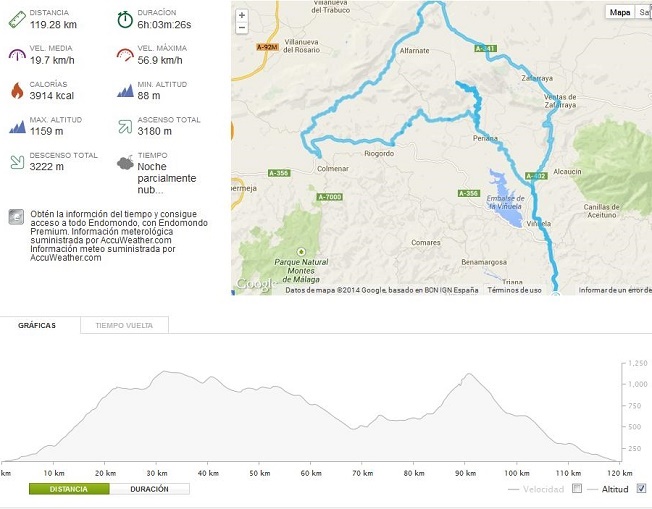652x509 pixels.
Task: Click the distance ruler icon
Action: 17,19
